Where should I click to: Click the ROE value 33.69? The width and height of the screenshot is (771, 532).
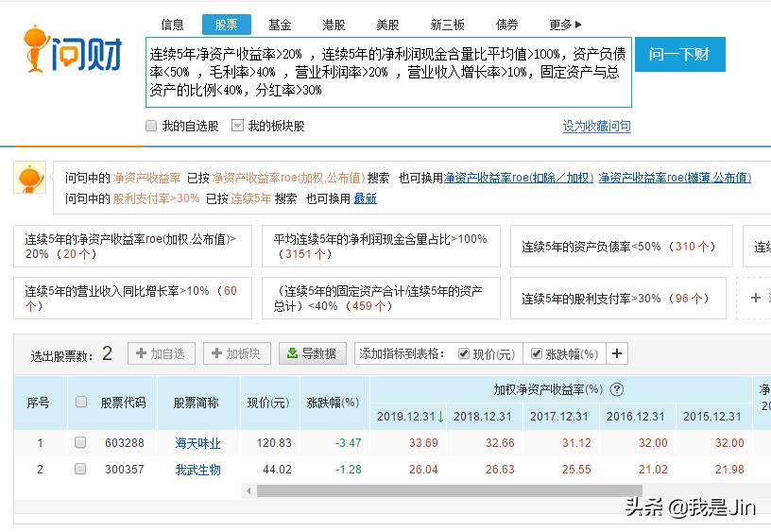[423, 443]
